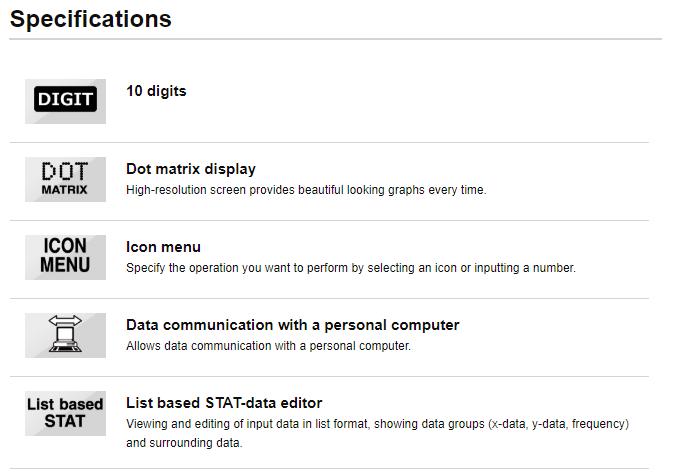This screenshot has width=676, height=474.
Task: Click divider above the List based STAT row
Action: click(335, 376)
